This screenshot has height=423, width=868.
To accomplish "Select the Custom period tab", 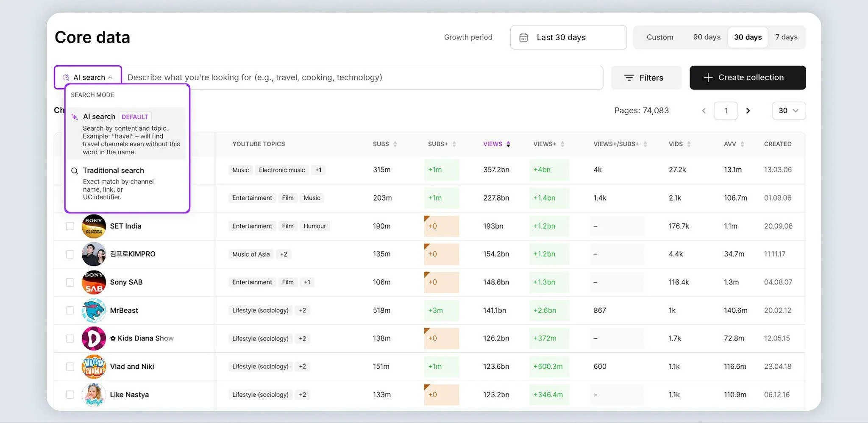I will (x=660, y=37).
